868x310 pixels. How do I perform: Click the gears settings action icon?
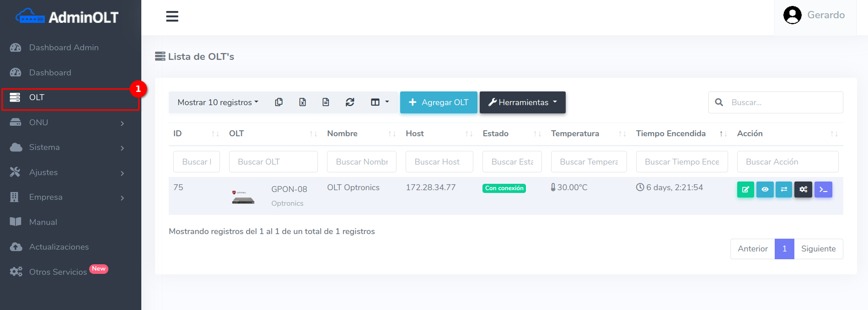pyautogui.click(x=803, y=190)
